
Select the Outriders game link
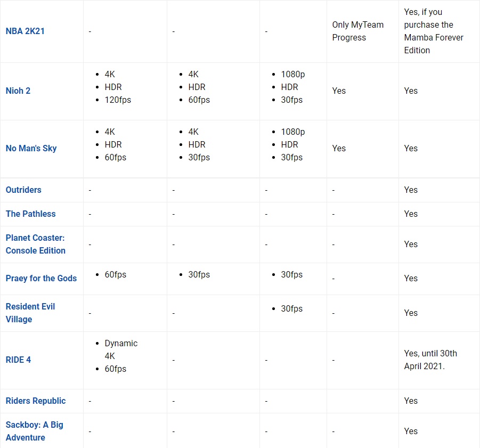pos(23,190)
